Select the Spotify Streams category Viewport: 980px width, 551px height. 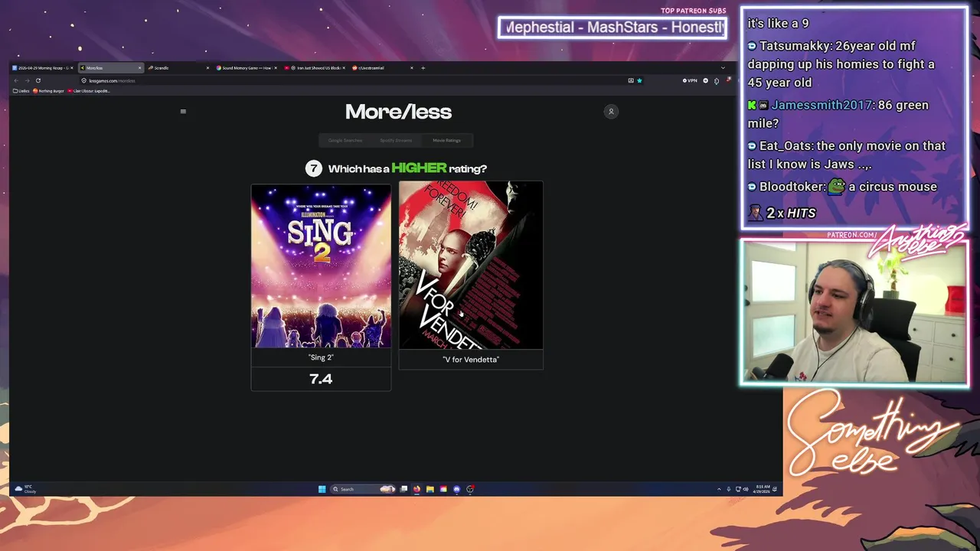click(396, 141)
